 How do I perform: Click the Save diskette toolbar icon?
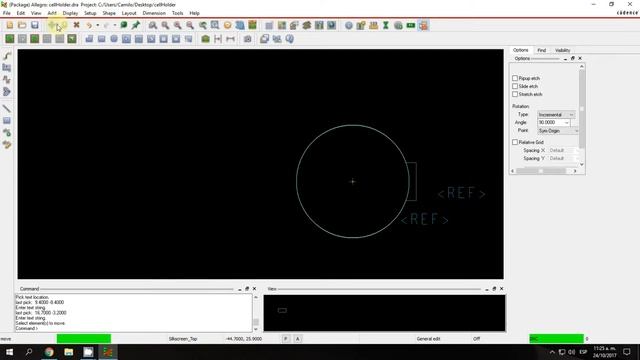[x=35, y=25]
